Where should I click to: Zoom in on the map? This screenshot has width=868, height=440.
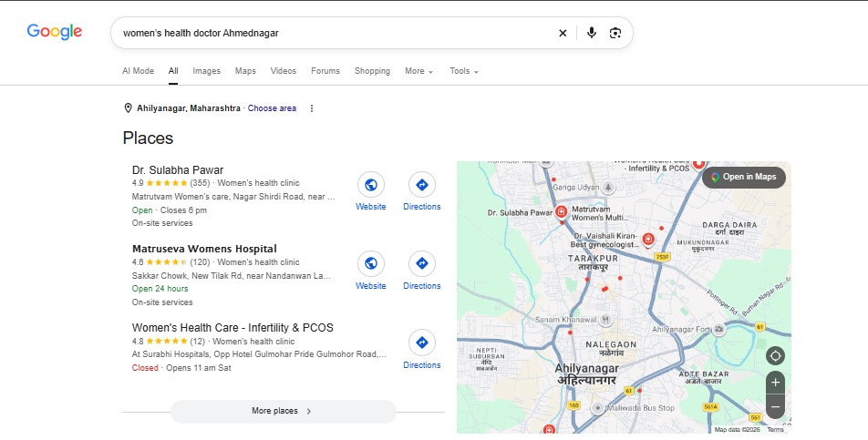point(776,383)
